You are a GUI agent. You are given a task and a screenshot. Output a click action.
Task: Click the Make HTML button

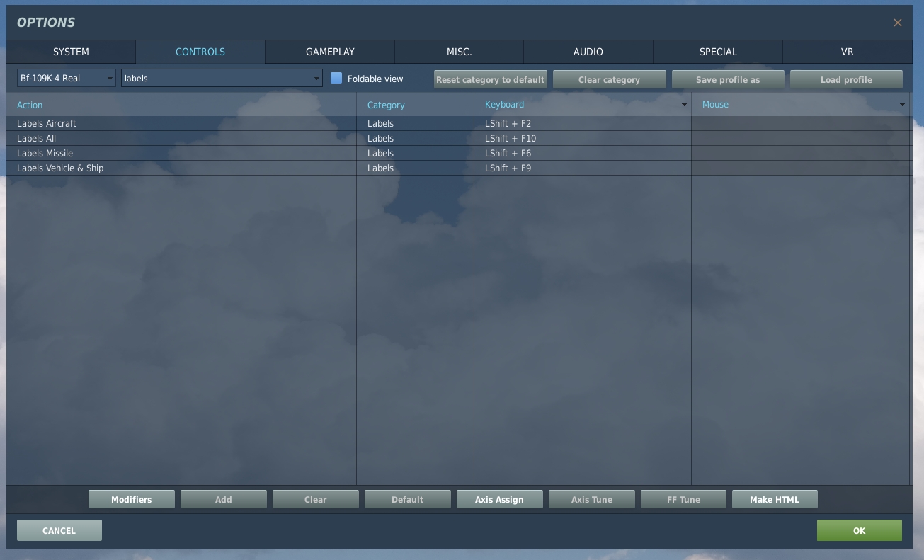775,499
